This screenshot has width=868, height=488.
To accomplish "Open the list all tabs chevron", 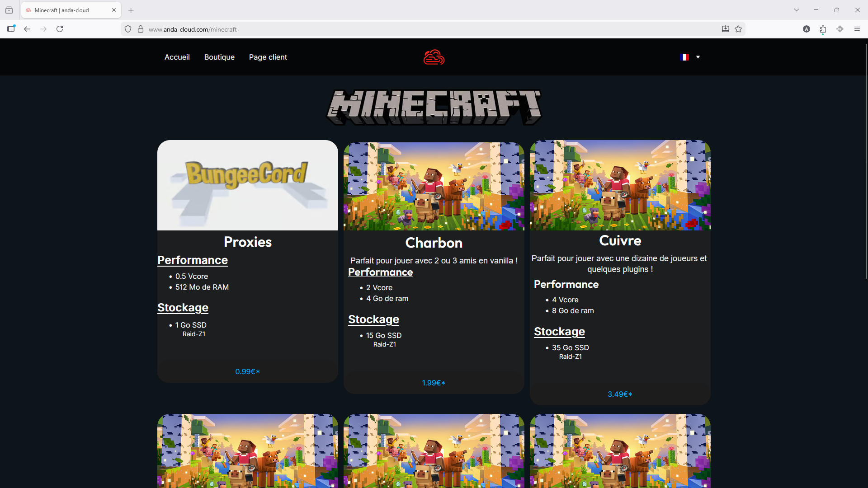I will (797, 10).
